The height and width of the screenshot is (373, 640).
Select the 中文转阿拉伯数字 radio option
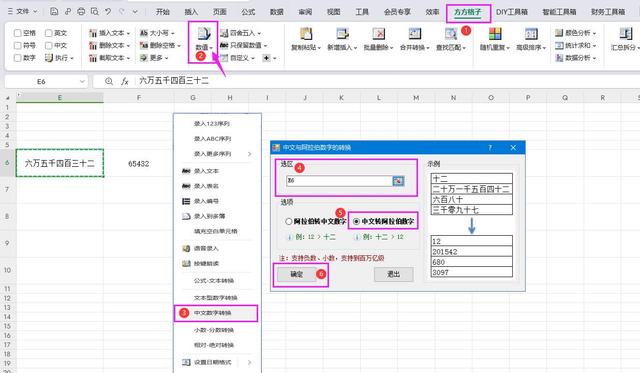click(356, 221)
